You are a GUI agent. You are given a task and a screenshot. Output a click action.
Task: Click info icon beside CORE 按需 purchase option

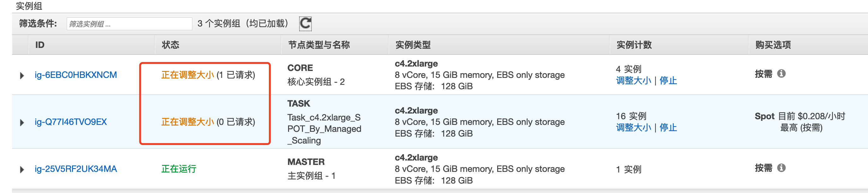point(781,73)
